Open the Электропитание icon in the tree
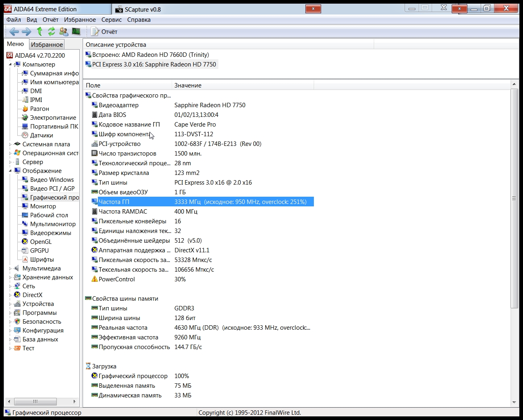 (x=25, y=117)
